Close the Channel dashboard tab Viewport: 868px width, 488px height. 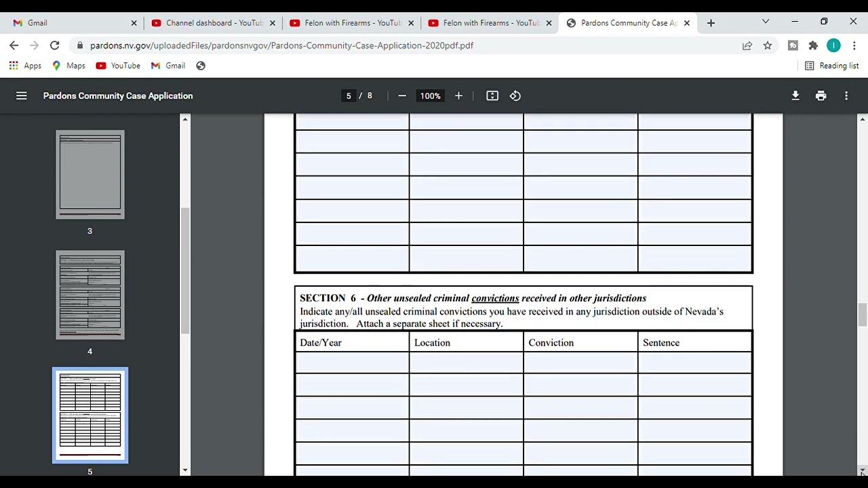273,23
